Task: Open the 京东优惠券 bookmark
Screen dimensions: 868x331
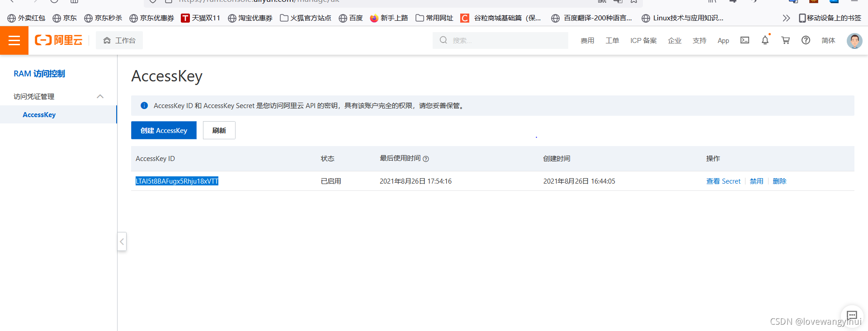Action: click(151, 18)
